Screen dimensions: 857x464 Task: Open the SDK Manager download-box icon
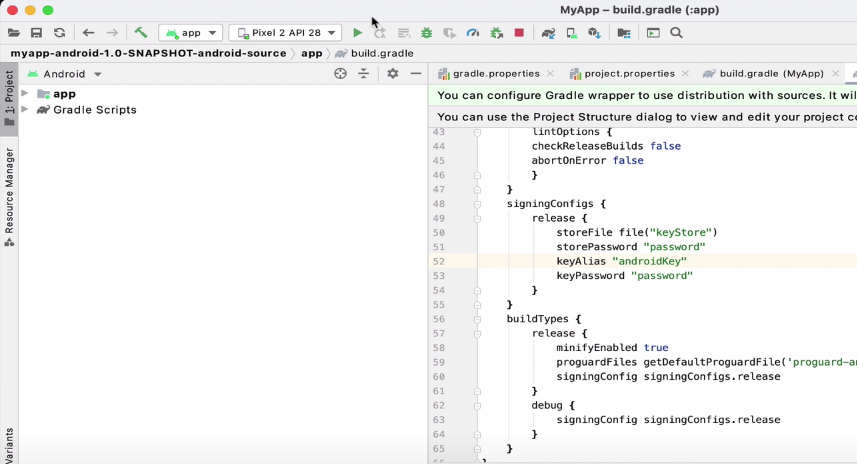pyautogui.click(x=595, y=33)
